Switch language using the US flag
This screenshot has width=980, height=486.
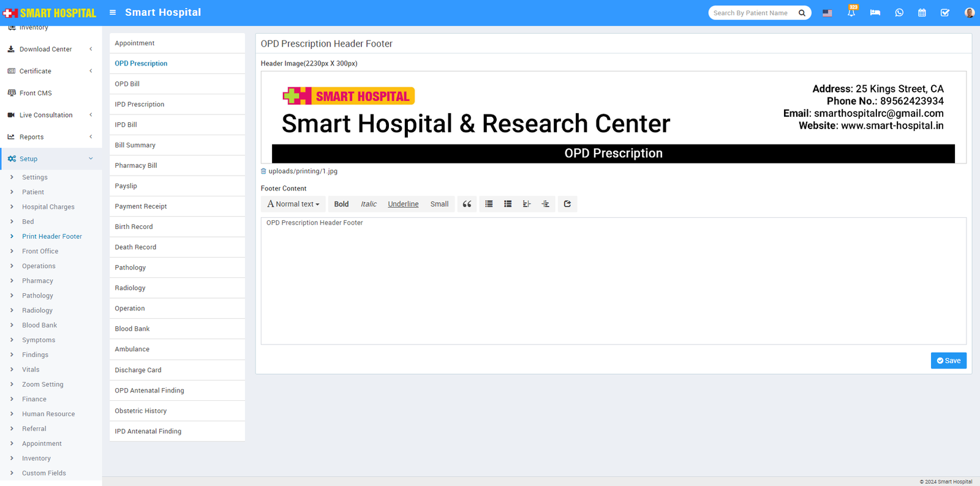827,13
